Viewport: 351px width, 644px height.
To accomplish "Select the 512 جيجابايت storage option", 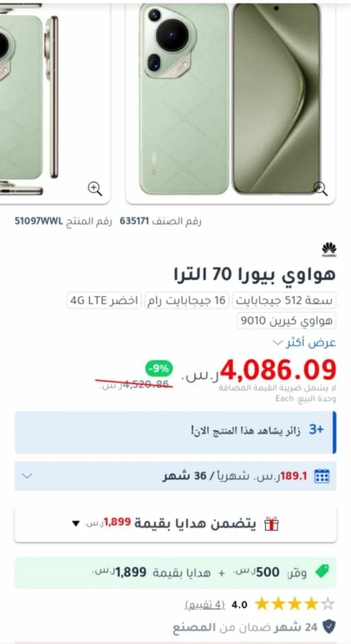I will point(284,301).
